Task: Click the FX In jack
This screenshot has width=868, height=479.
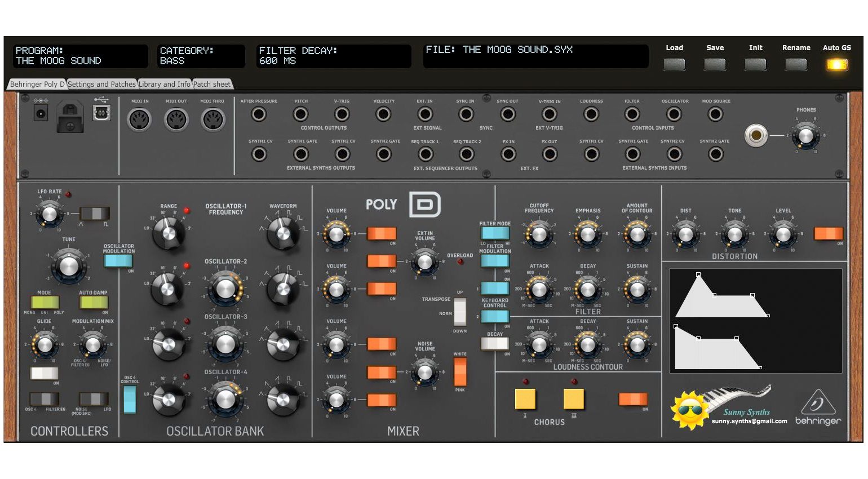Action: point(508,154)
